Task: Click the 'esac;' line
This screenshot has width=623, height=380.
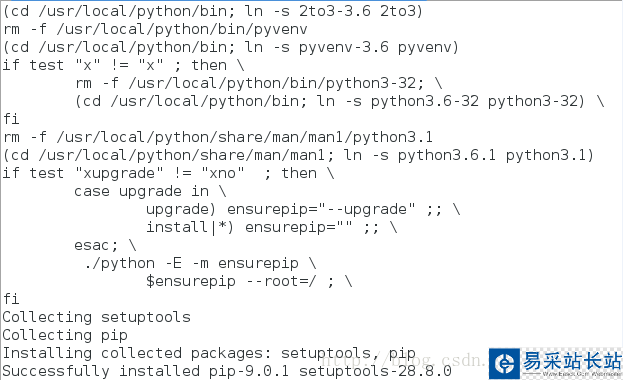Action: point(105,245)
